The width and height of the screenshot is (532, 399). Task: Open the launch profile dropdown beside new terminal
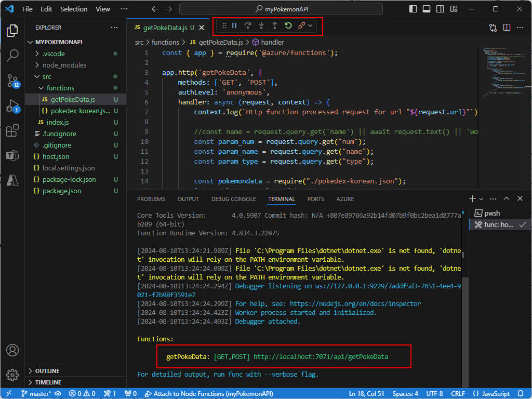(481, 199)
